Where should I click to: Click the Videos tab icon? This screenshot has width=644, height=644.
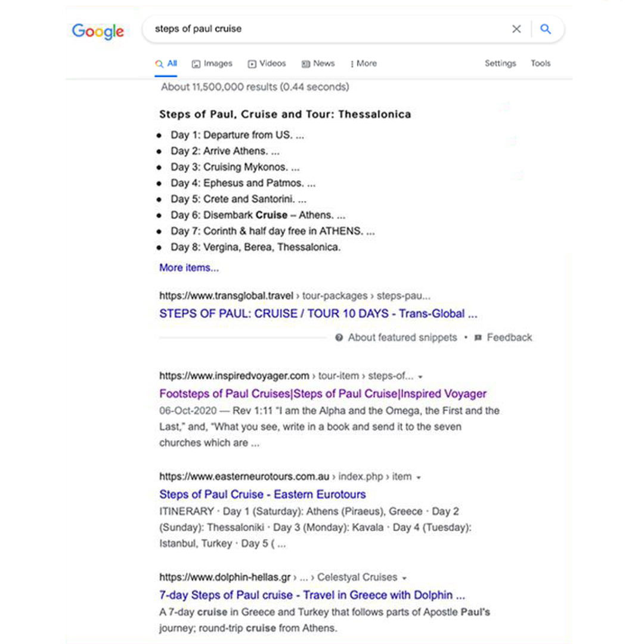[251, 63]
